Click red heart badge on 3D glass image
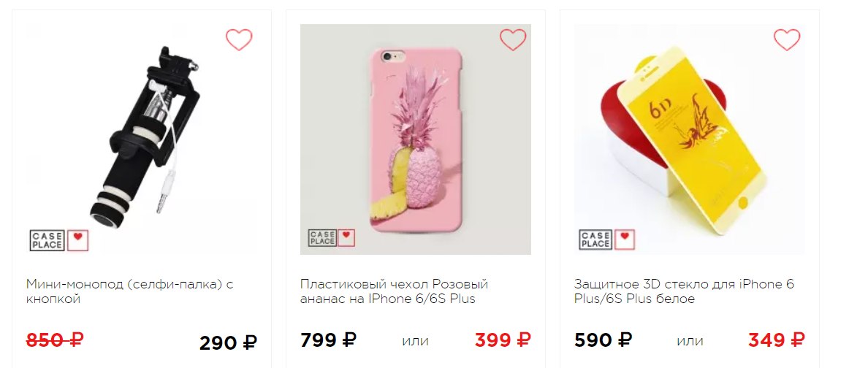 pos(625,239)
